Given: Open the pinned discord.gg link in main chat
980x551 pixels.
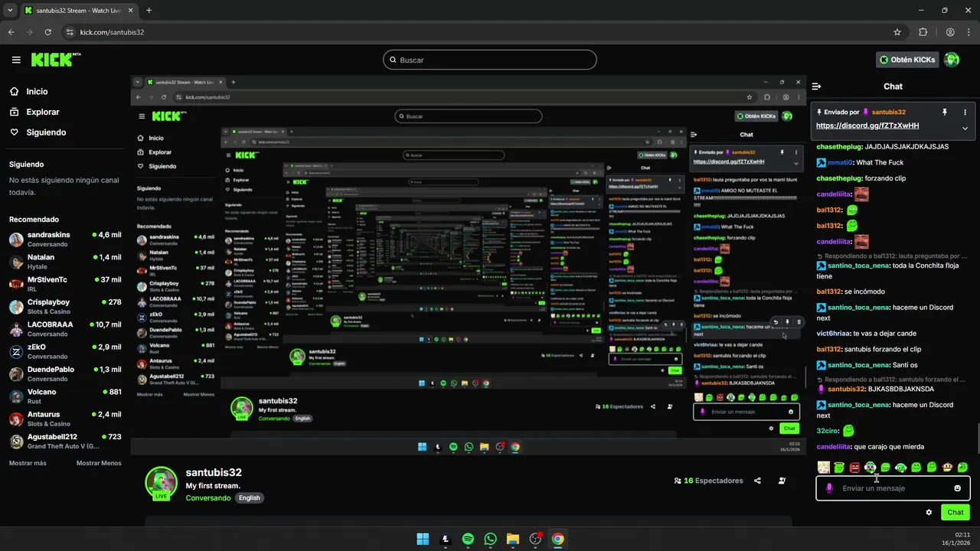Looking at the screenshot, I should [x=867, y=126].
